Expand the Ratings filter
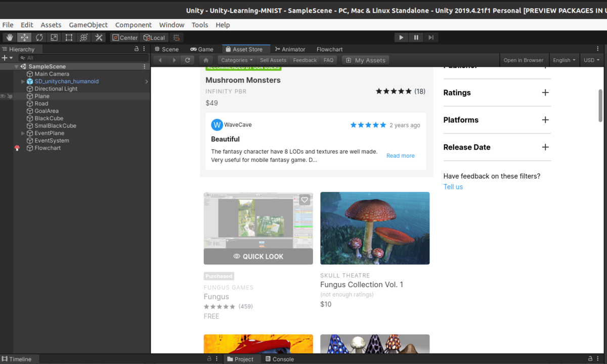Screen dimensions: 607x364 point(545,93)
